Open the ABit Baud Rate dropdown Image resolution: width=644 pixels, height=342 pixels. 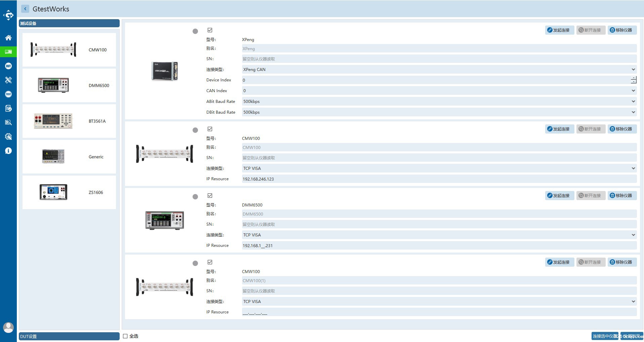coord(439,102)
